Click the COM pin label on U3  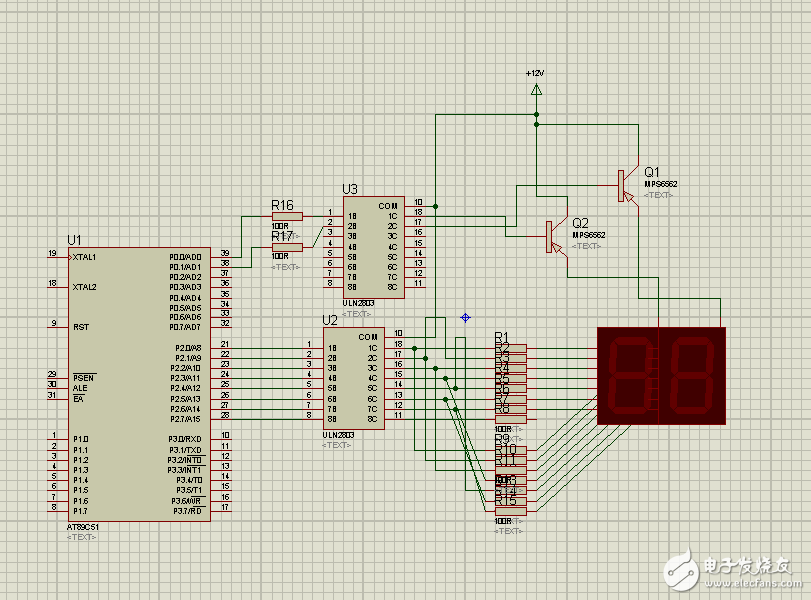point(387,205)
